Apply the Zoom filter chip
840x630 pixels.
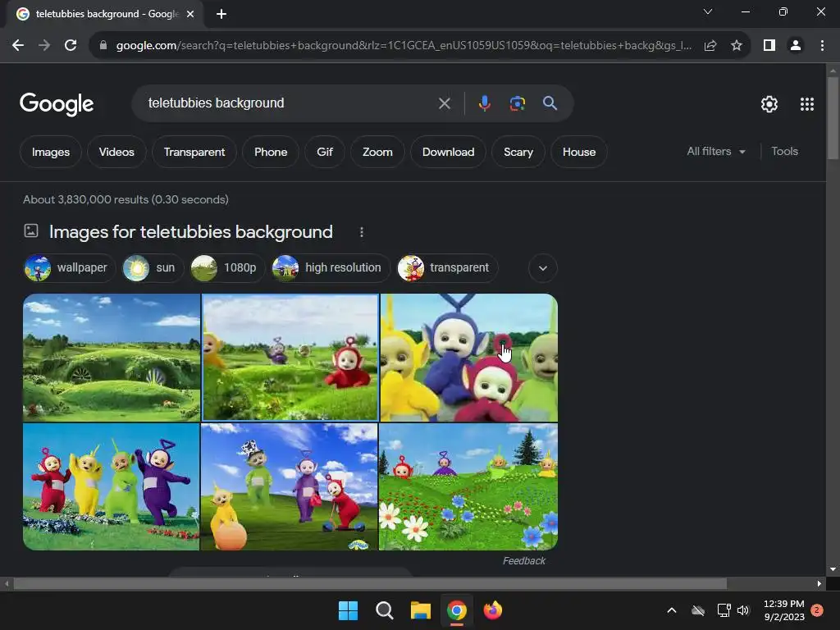[x=377, y=152]
